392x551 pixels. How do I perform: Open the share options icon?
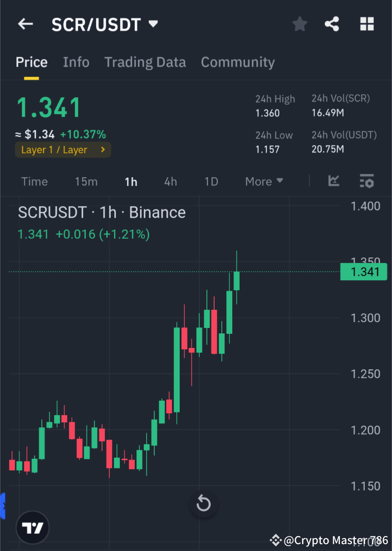pos(332,24)
